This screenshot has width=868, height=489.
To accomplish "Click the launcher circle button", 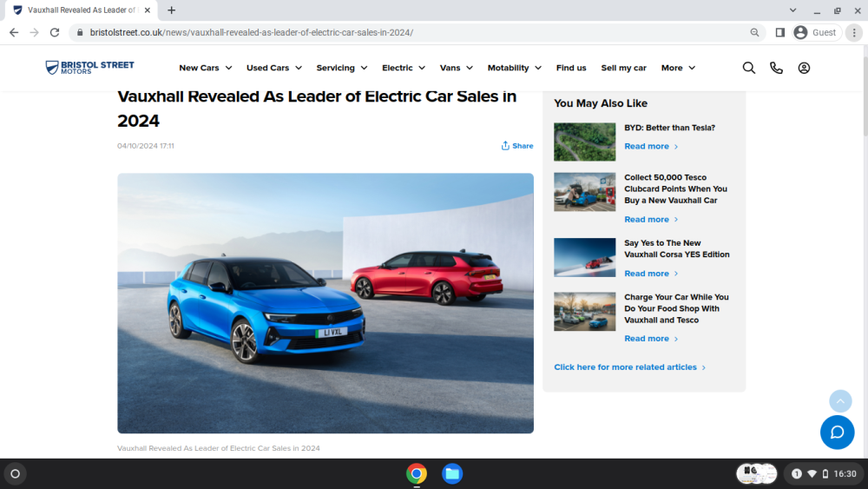I will (16, 473).
